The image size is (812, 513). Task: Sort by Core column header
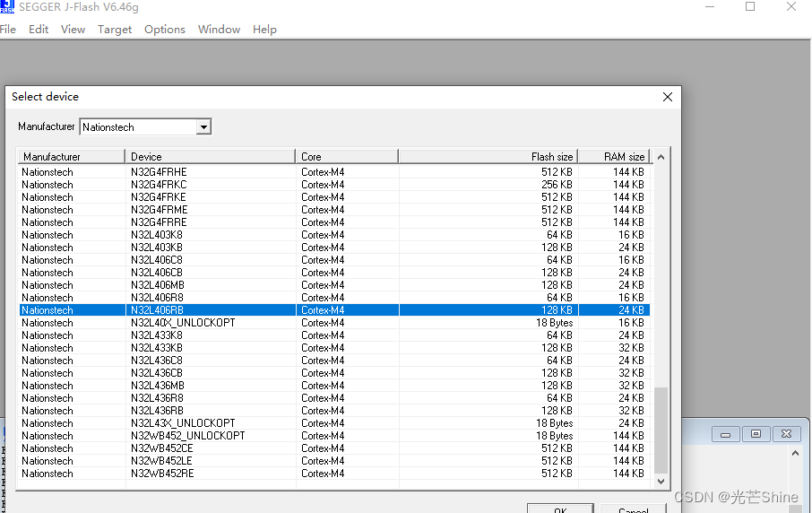pos(347,156)
